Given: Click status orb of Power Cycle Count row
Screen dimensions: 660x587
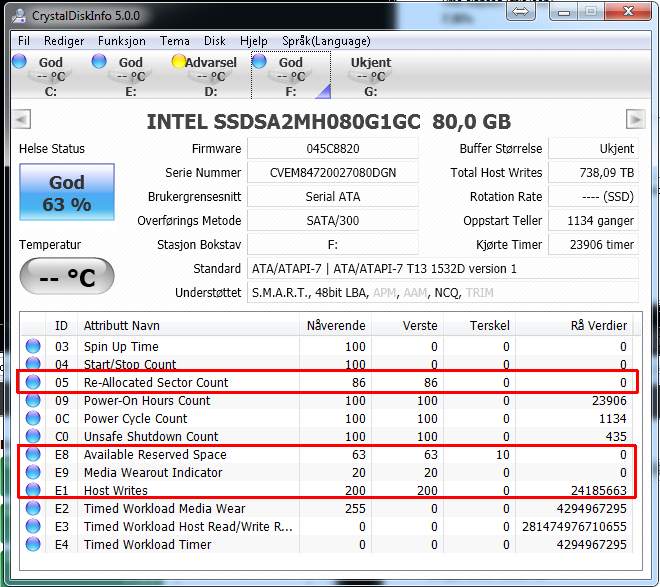Looking at the screenshot, I should pos(33,418).
